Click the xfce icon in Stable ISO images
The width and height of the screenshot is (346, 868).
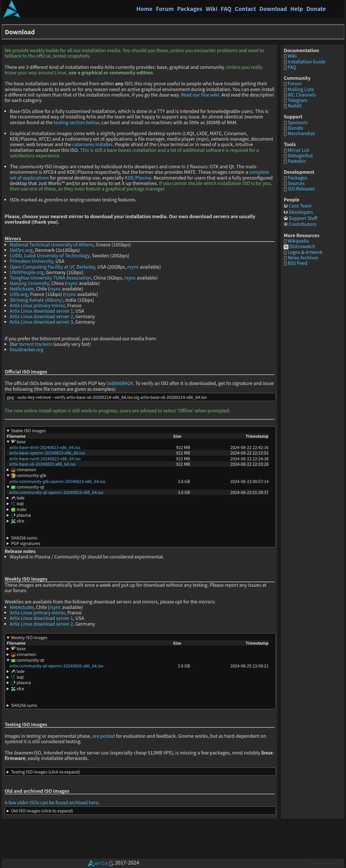[x=13, y=521]
